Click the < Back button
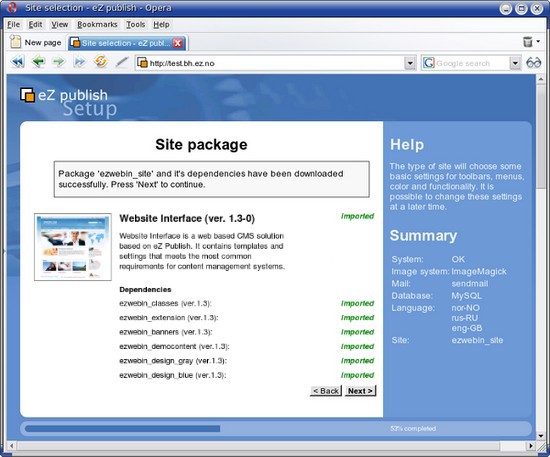 click(326, 391)
